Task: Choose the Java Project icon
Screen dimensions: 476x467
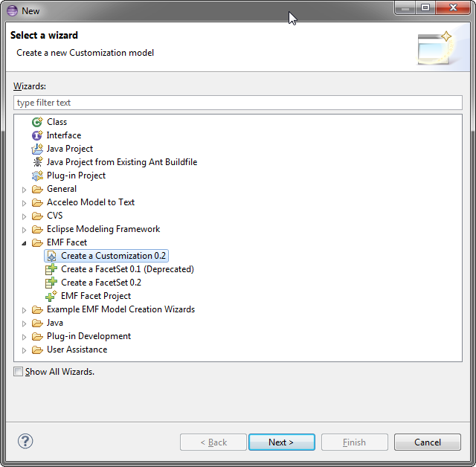Action: point(37,149)
